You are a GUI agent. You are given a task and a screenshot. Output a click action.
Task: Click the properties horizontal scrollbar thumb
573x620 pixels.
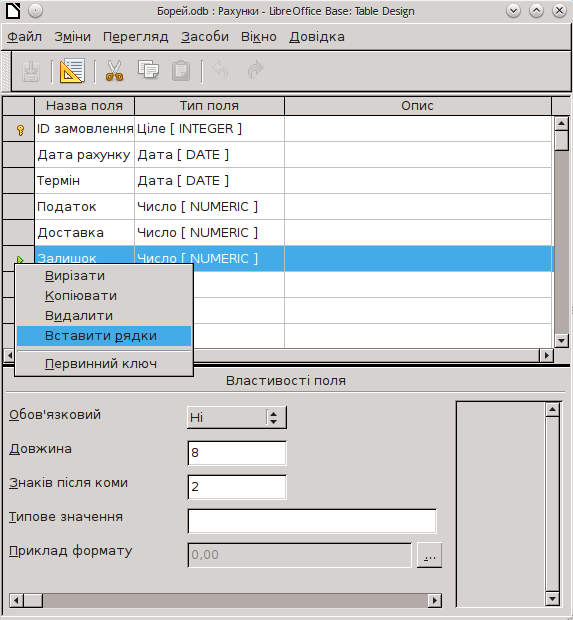(x=33, y=601)
